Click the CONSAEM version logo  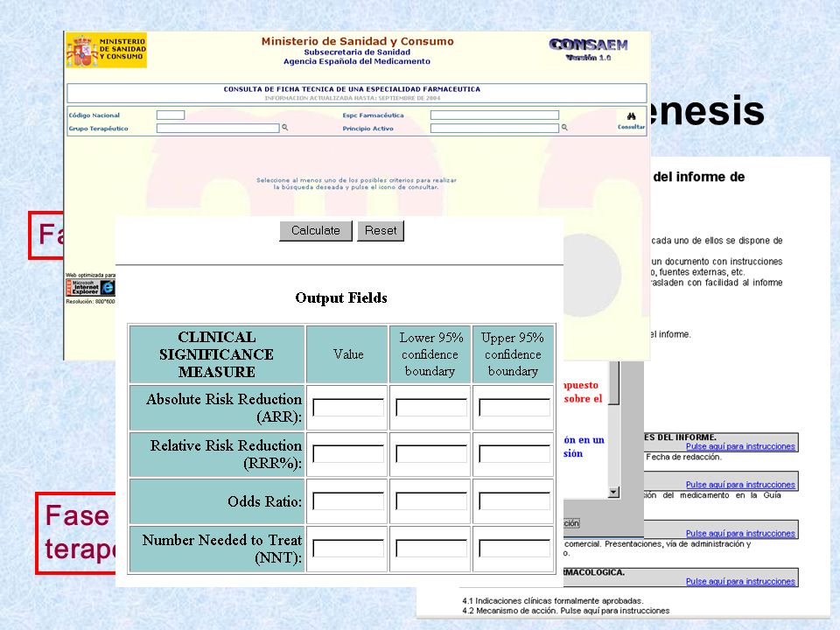[x=588, y=49]
